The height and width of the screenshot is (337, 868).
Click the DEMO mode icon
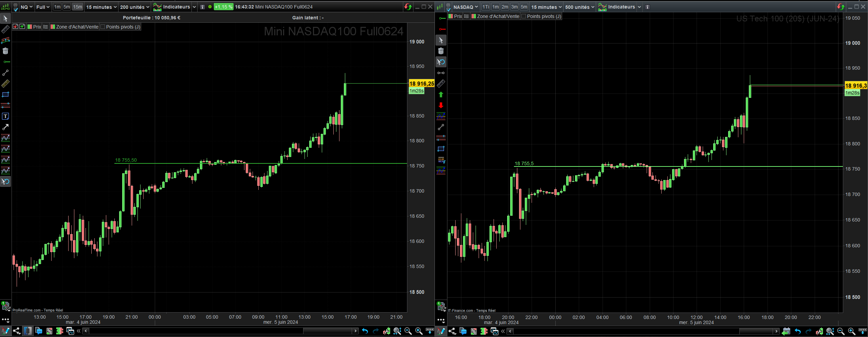(6, 7)
